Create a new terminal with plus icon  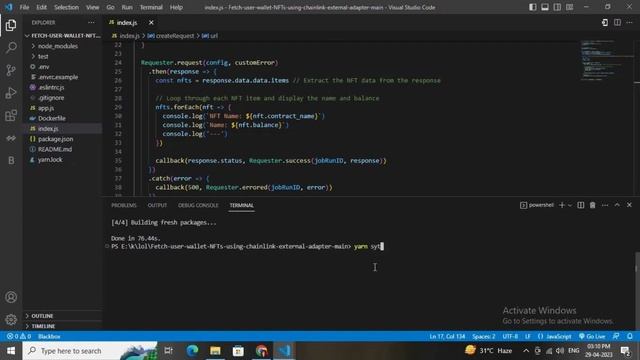(562, 205)
